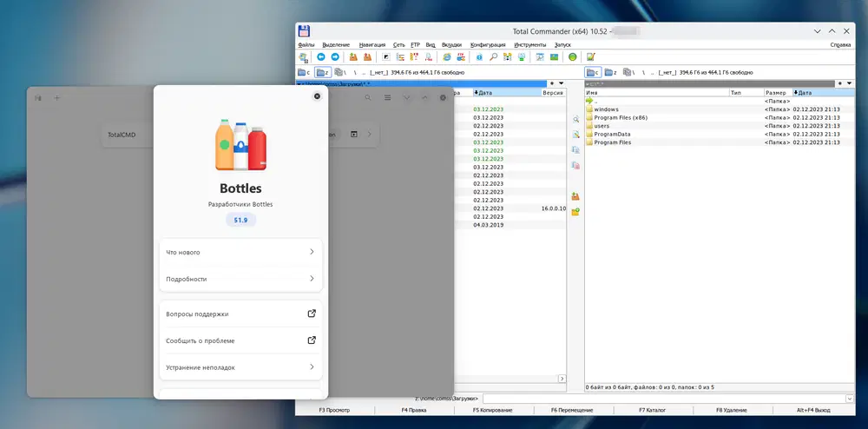Viewport: 868px width, 429px height.
Task: Open the Файлы menu
Action: (x=306, y=45)
